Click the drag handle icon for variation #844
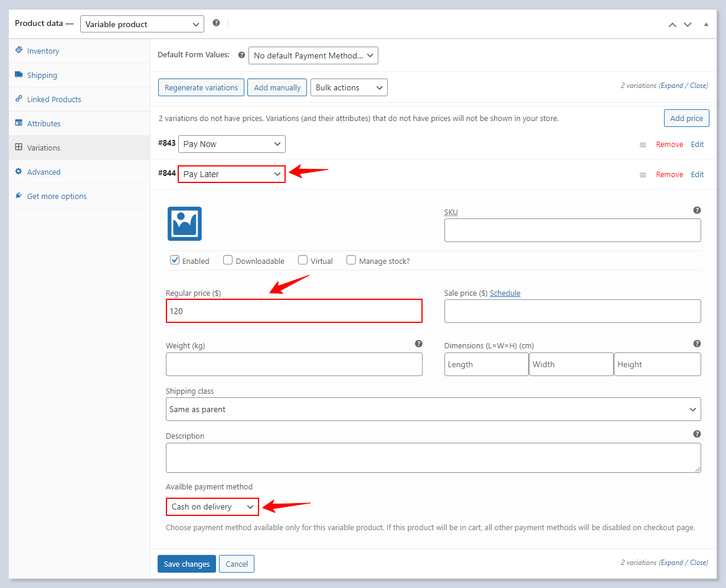 [643, 175]
